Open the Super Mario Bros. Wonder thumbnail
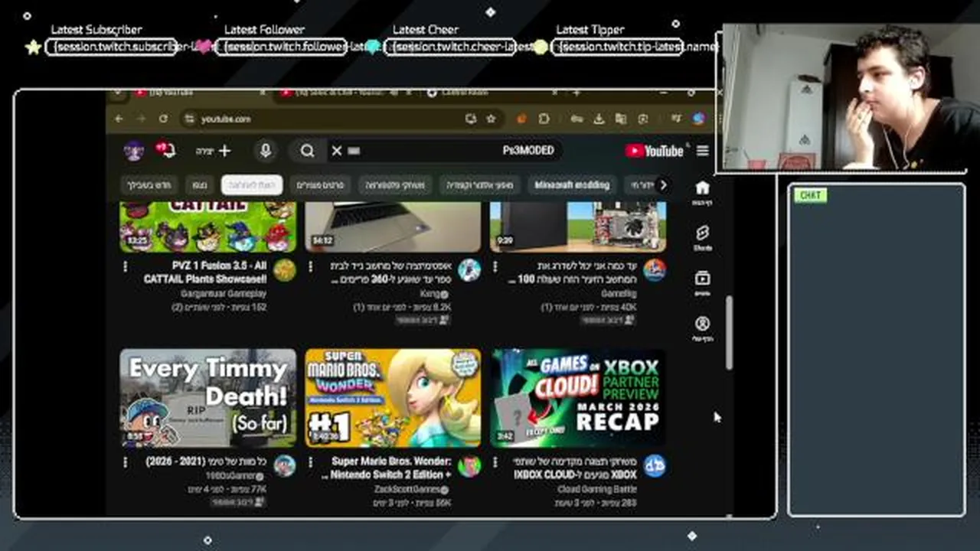Screen dimensions: 980x551 coord(393,398)
